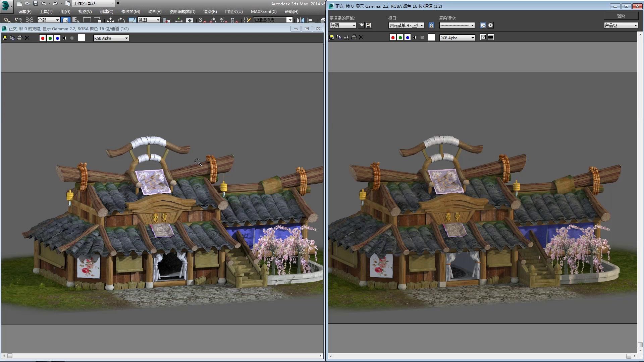Click Select and Rotate tool in main toolbar
The image size is (644, 362).
coord(121,20)
